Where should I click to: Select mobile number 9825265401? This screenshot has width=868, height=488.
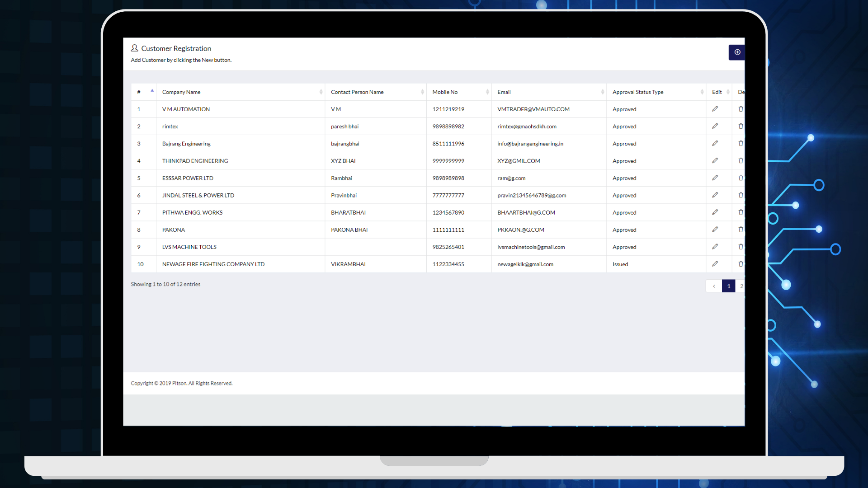click(448, 247)
